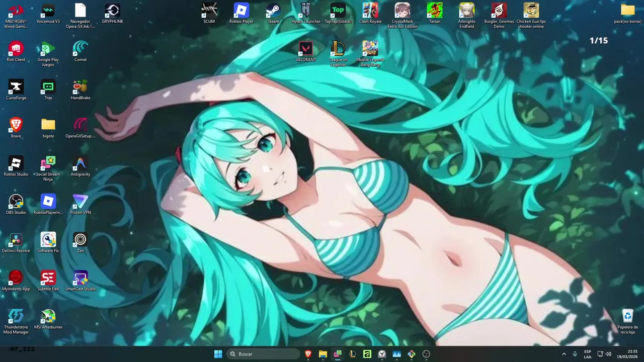Launch Chicken Gun fps shooter online
The image size is (644, 362).
click(x=531, y=15)
